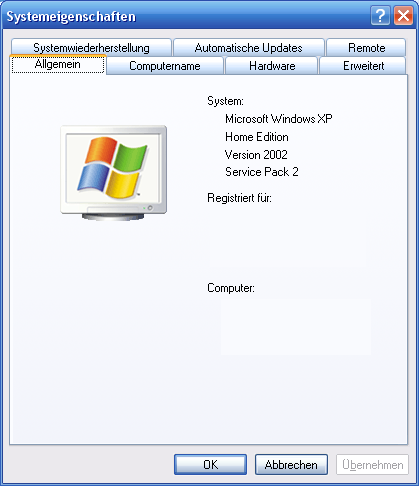This screenshot has width=419, height=486.
Task: Click the Windows XP monitor logo image
Action: tap(114, 173)
